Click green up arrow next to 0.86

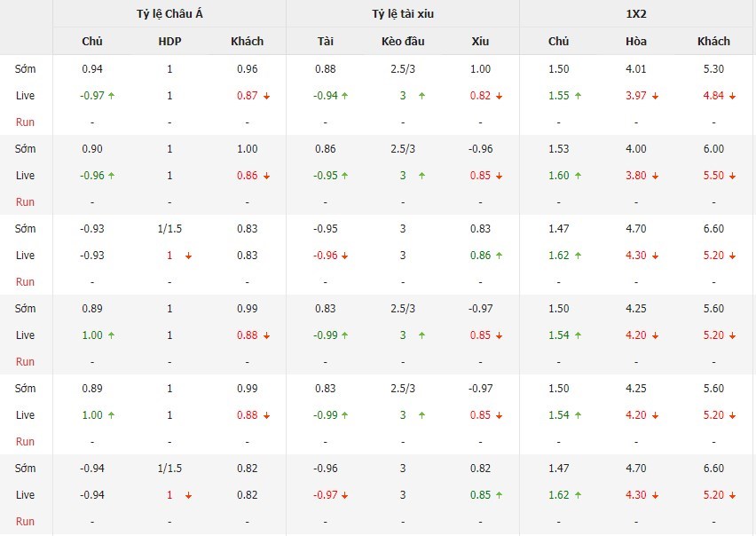click(x=500, y=256)
